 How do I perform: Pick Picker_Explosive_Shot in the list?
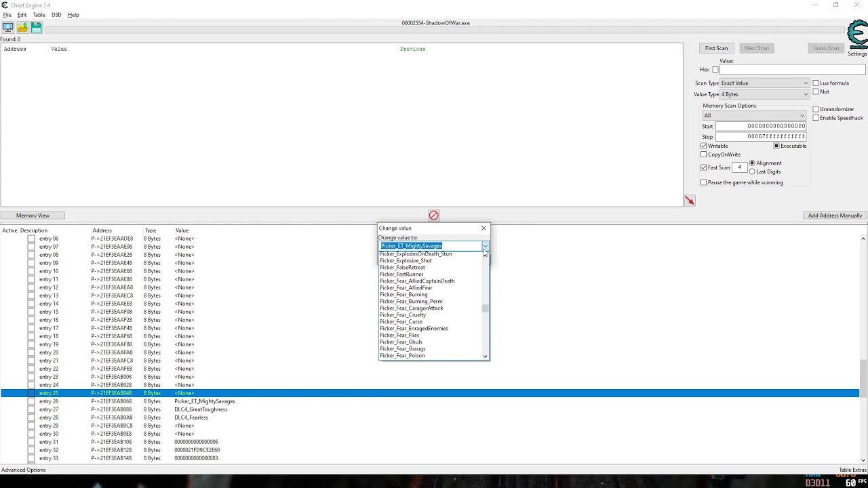[x=406, y=261]
